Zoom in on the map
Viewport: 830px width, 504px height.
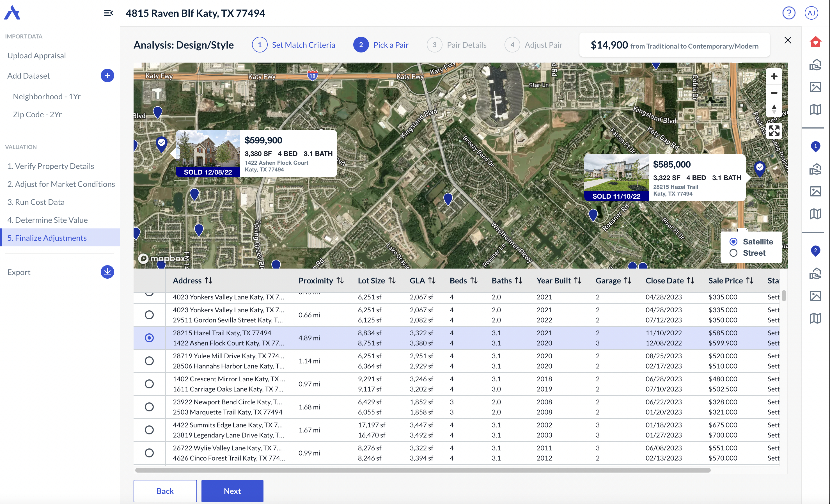click(774, 77)
